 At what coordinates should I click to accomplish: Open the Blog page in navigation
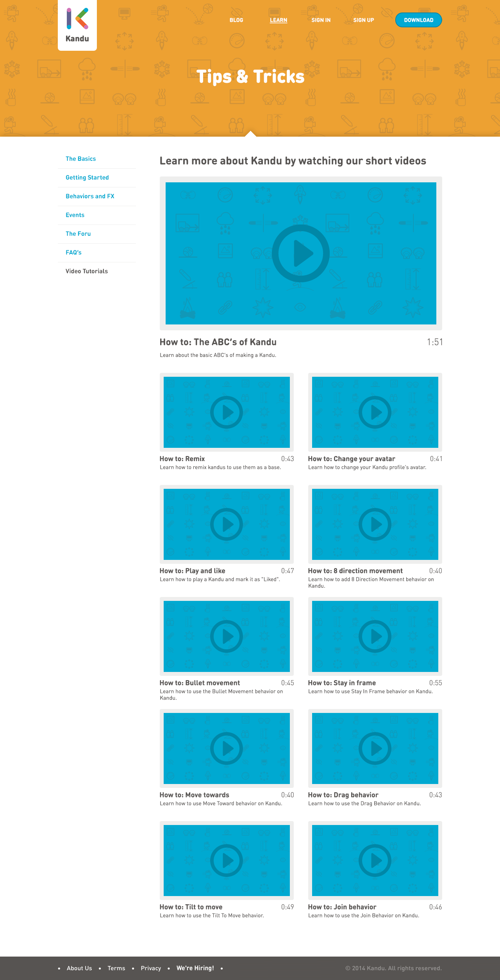coord(236,20)
